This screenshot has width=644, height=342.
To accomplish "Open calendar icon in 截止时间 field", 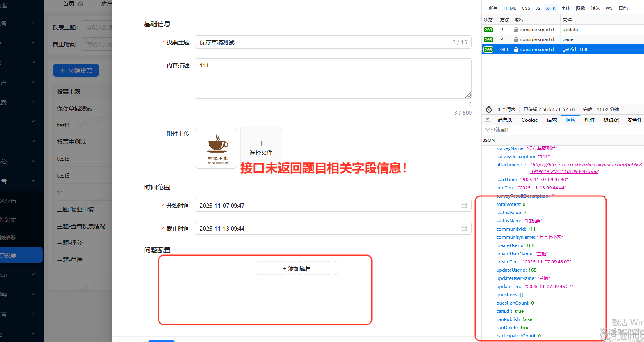I will click(x=464, y=228).
